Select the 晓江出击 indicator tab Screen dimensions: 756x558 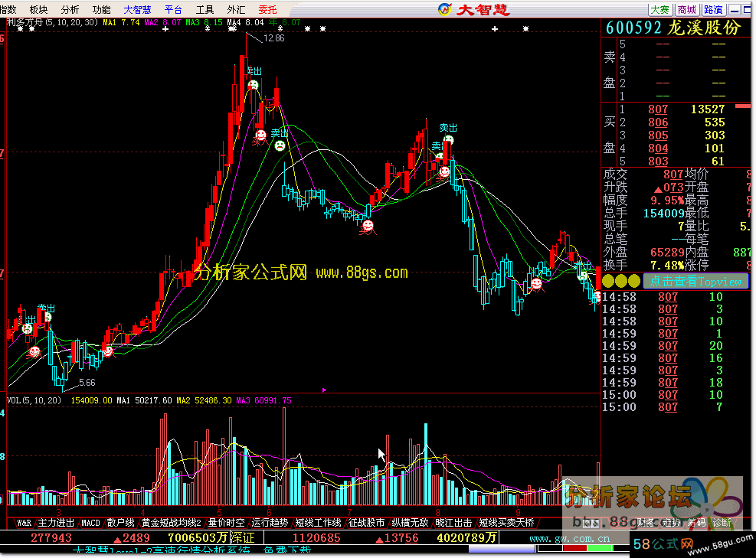[x=453, y=523]
